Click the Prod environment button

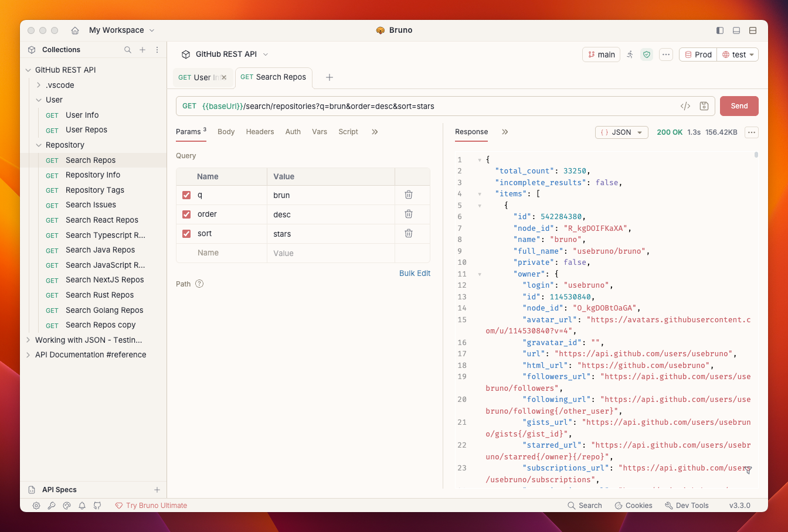pos(698,54)
